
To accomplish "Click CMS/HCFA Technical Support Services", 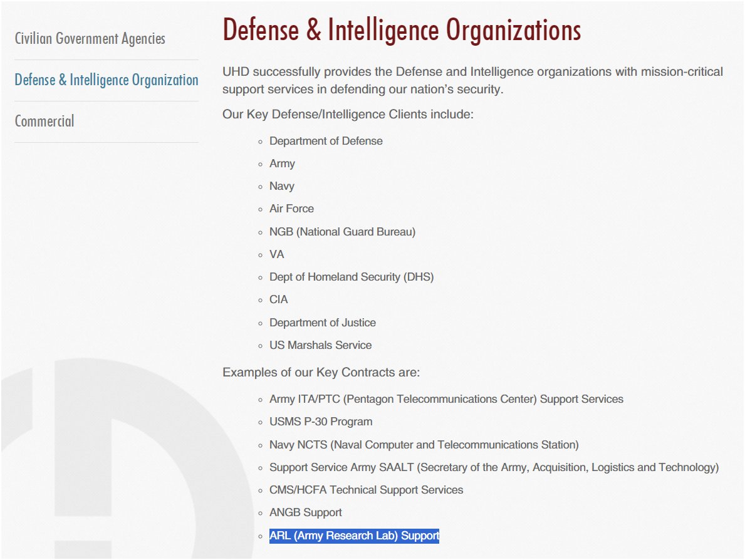I will coord(366,490).
